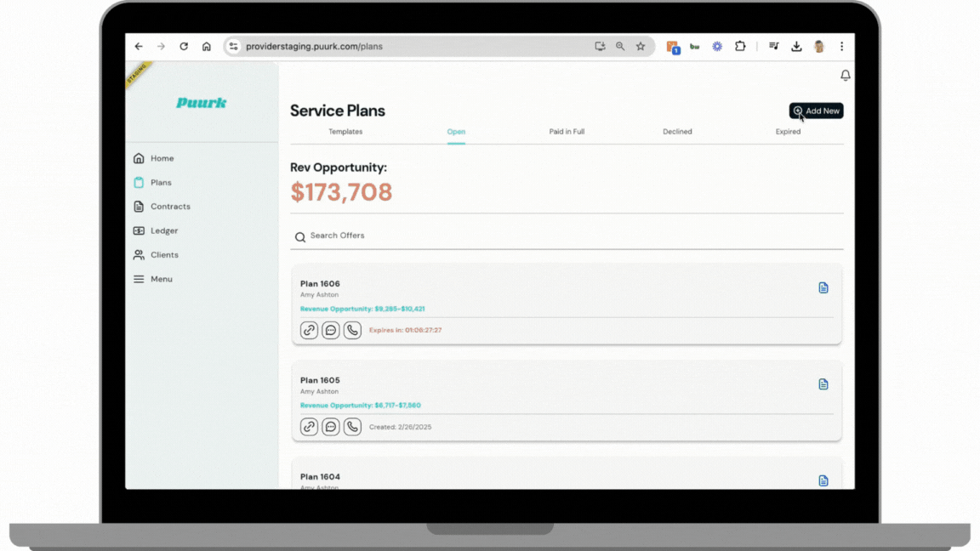Open notifications bell
Screen dimensions: 980x551
(x=845, y=76)
